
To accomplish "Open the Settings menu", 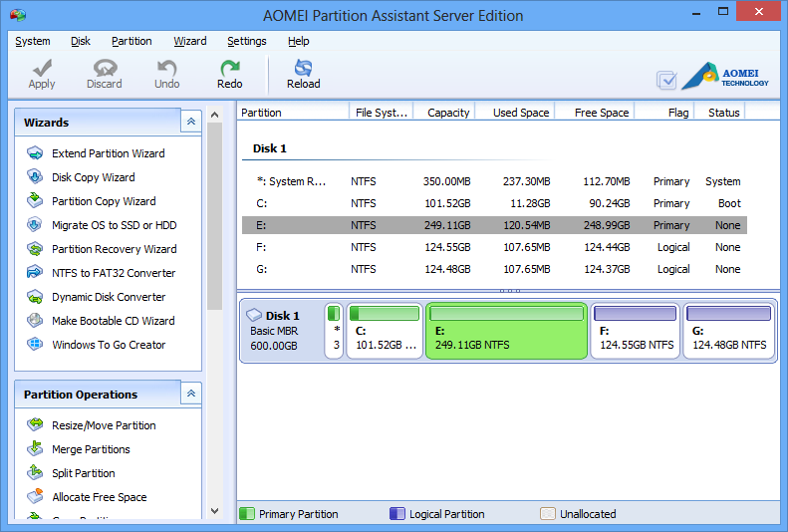I will coord(247,41).
